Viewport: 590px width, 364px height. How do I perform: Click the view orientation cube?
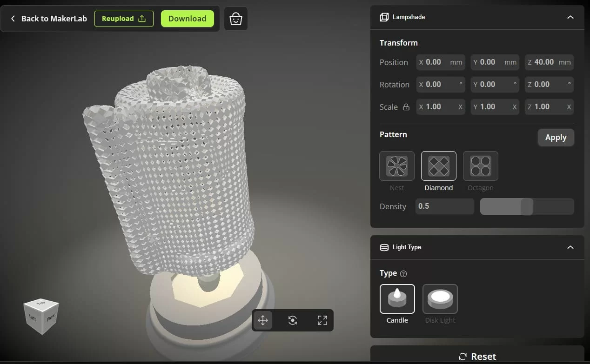tap(41, 316)
